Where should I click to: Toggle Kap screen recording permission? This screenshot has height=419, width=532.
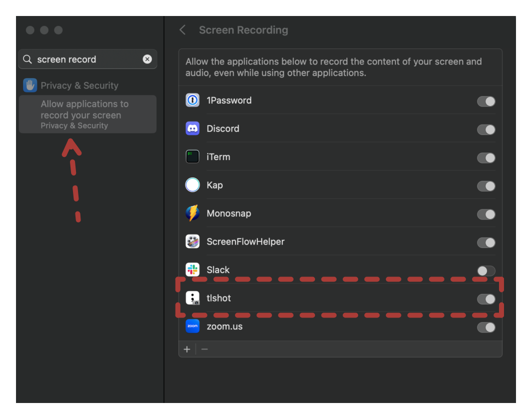486,186
